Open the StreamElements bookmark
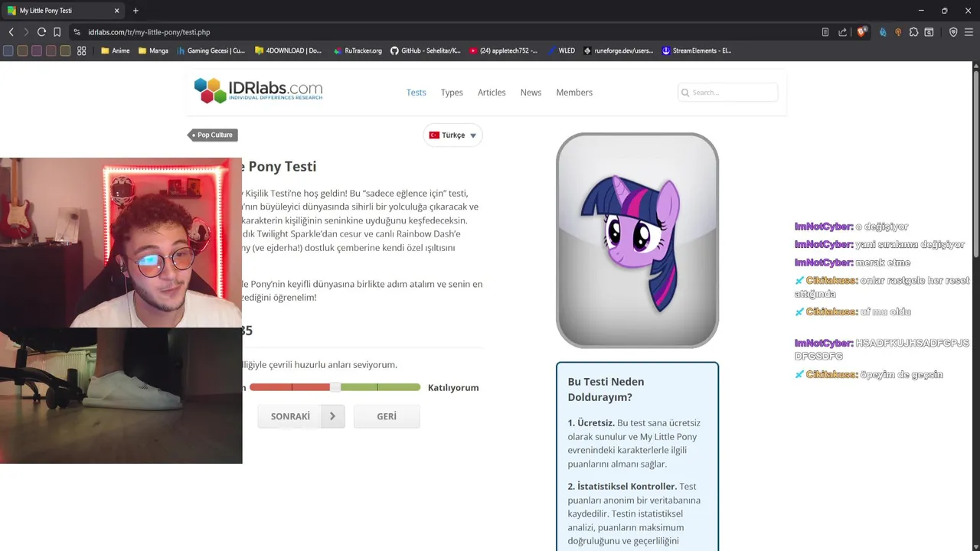980x551 pixels. tap(697, 51)
